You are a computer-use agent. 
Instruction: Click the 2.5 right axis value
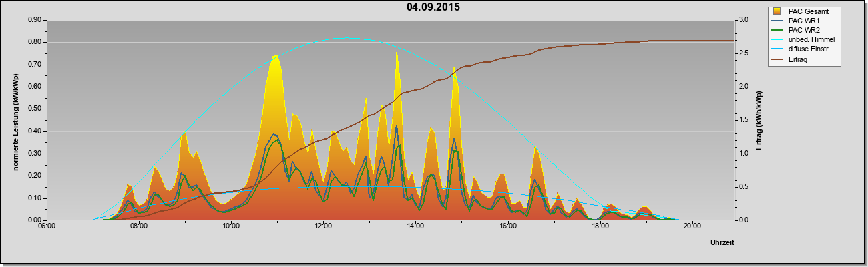(x=744, y=53)
